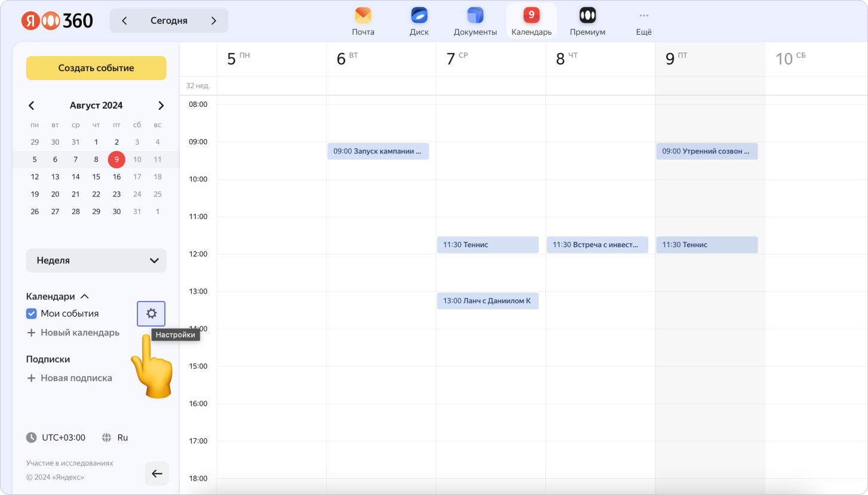Select August 15 in mini calendar
868x495 pixels.
click(x=96, y=177)
